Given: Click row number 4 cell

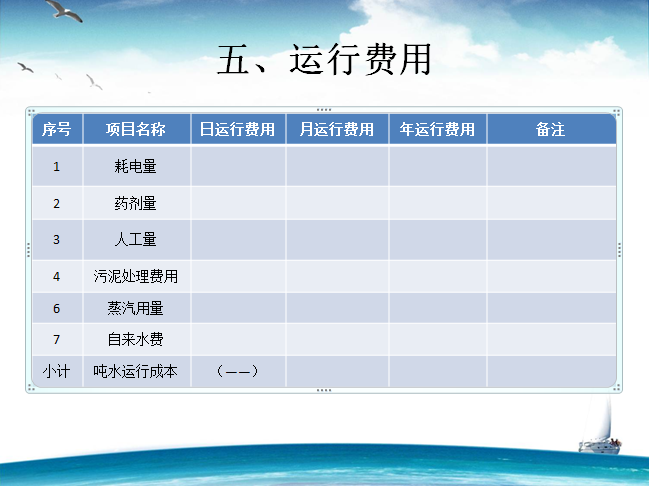Looking at the screenshot, I should pyautogui.click(x=57, y=276).
